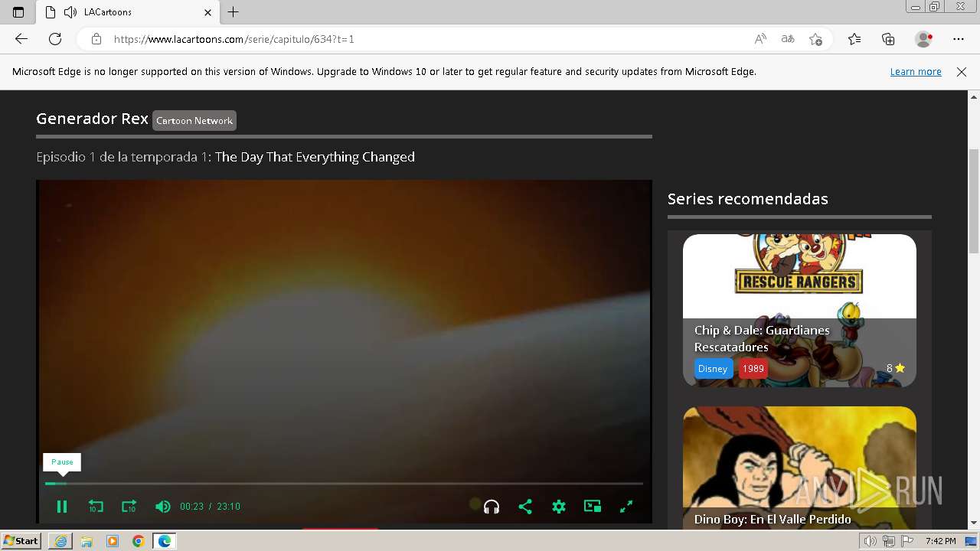Viewport: 980px width, 551px height.
Task: Open Windows Explorer from taskbar
Action: (87, 541)
